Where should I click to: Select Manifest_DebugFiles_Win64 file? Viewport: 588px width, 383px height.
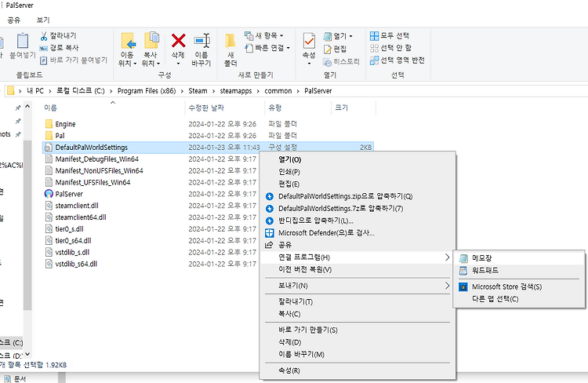(x=96, y=159)
